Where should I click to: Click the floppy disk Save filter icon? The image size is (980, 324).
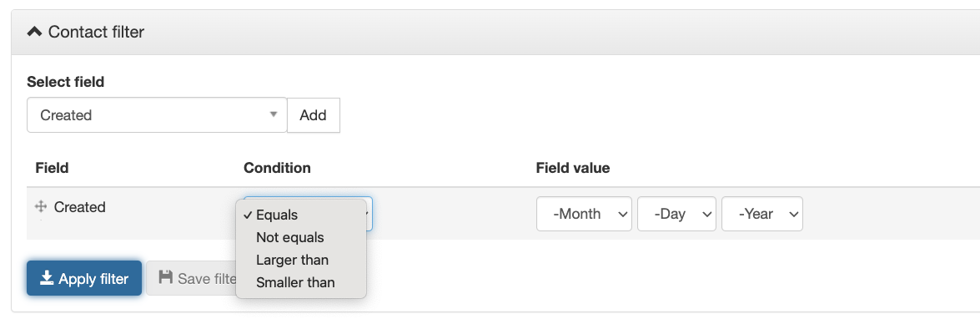pos(166,277)
